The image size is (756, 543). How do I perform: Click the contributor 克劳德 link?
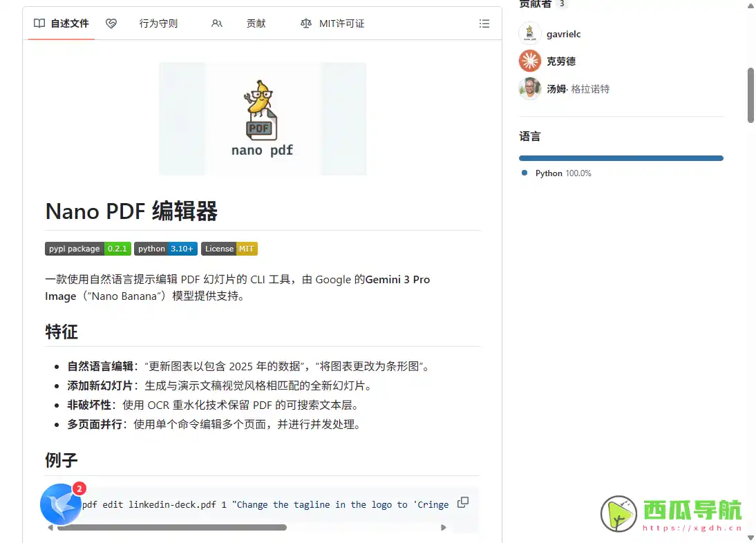click(563, 61)
